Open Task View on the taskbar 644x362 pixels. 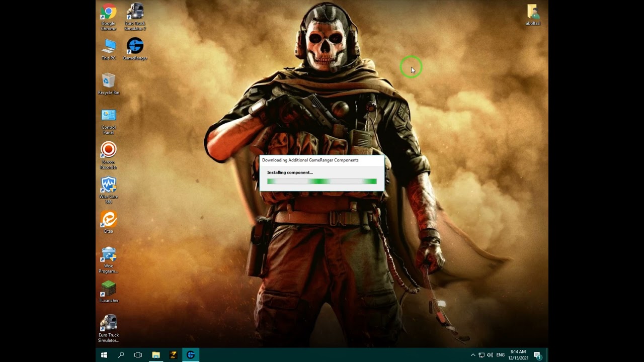[138, 355]
